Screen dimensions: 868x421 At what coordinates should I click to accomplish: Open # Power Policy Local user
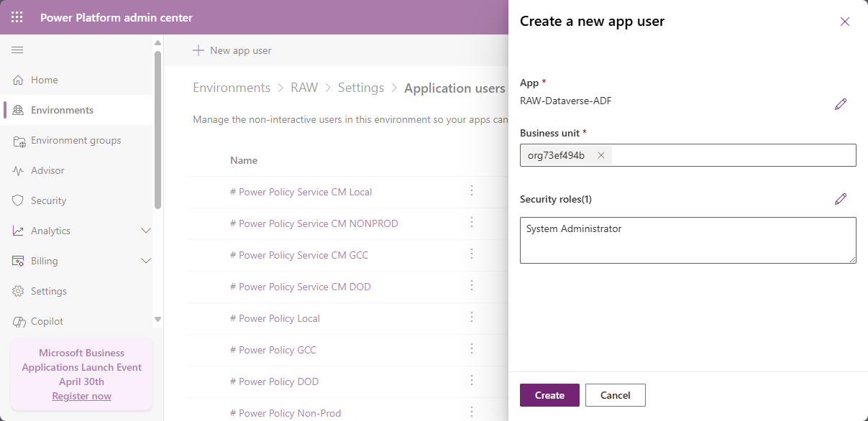coord(275,318)
